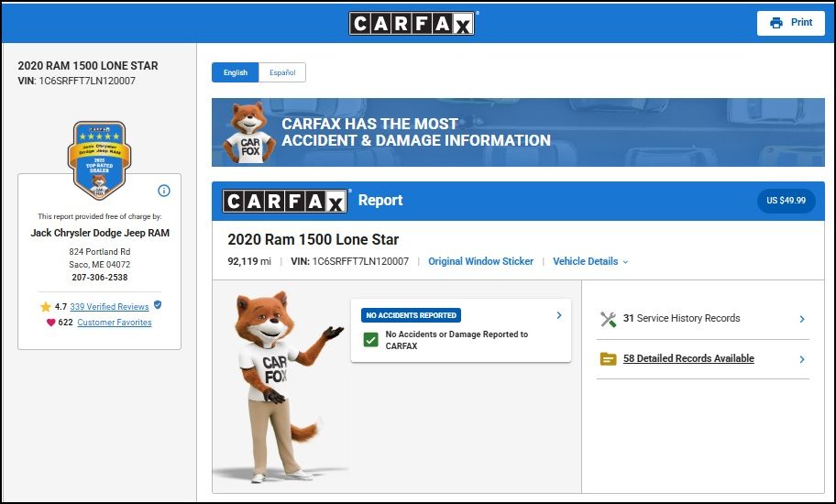836x504 pixels.
Task: Click the US $49.99 price badge
Action: point(786,201)
